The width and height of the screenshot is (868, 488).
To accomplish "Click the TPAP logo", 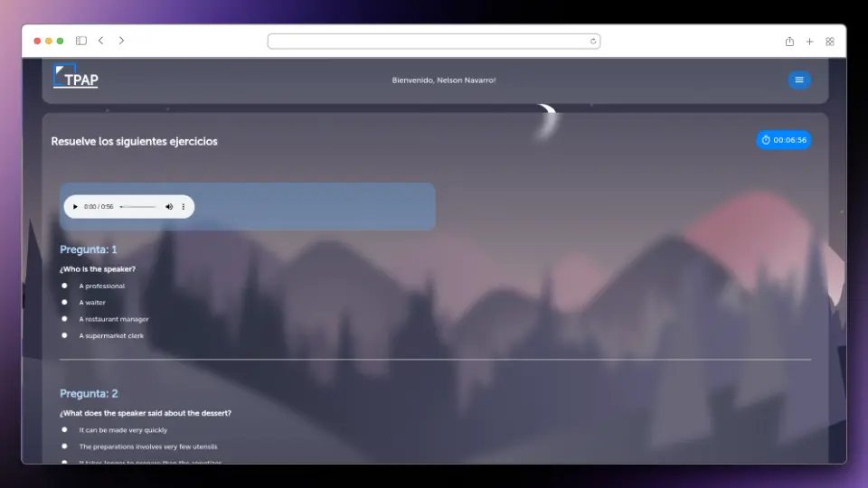I will (76, 78).
